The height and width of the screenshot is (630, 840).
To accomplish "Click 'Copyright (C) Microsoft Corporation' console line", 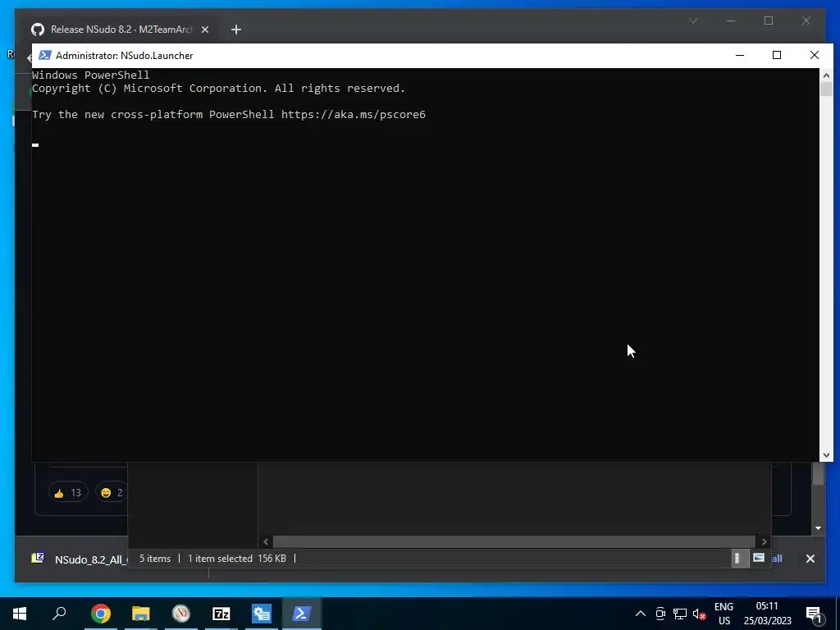I will [218, 89].
